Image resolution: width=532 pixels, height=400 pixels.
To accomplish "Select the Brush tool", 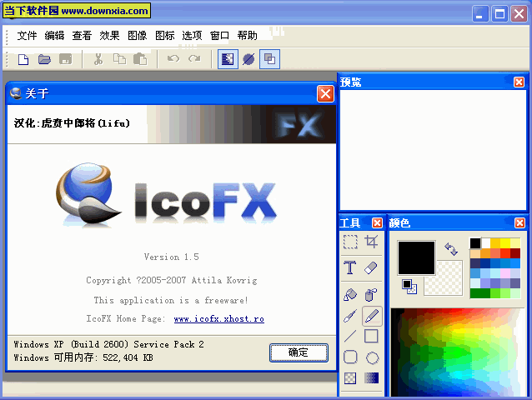I will pos(350,316).
